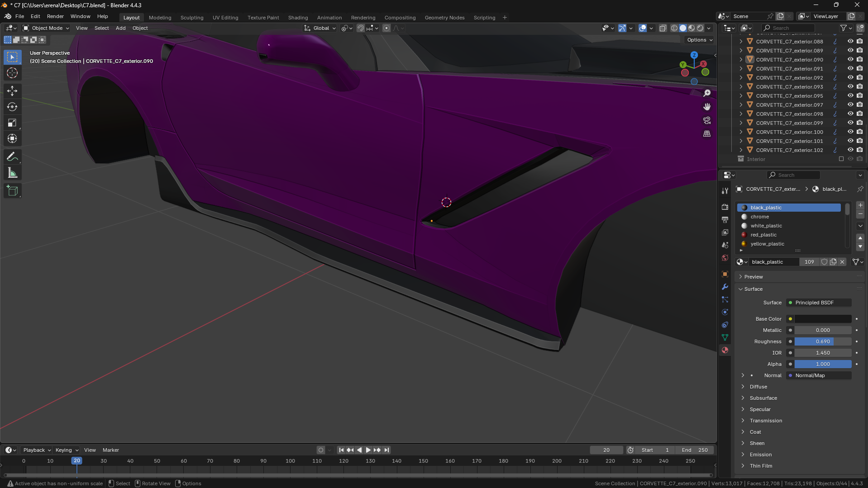Open the Scene properties tab
The height and width of the screenshot is (488, 868).
[725, 245]
